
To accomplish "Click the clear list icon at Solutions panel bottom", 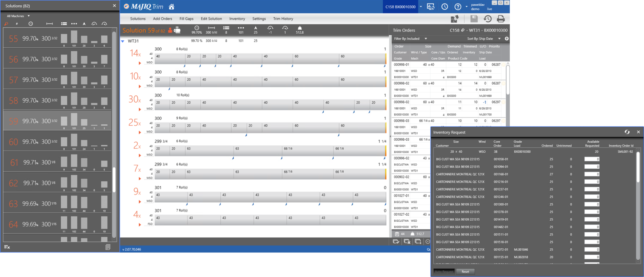I will pos(7,247).
